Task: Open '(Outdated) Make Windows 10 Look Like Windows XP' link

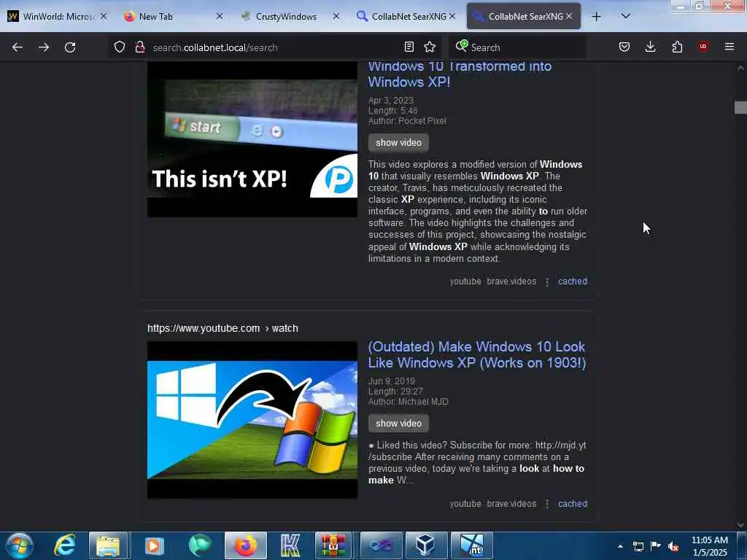Action: [x=477, y=355]
